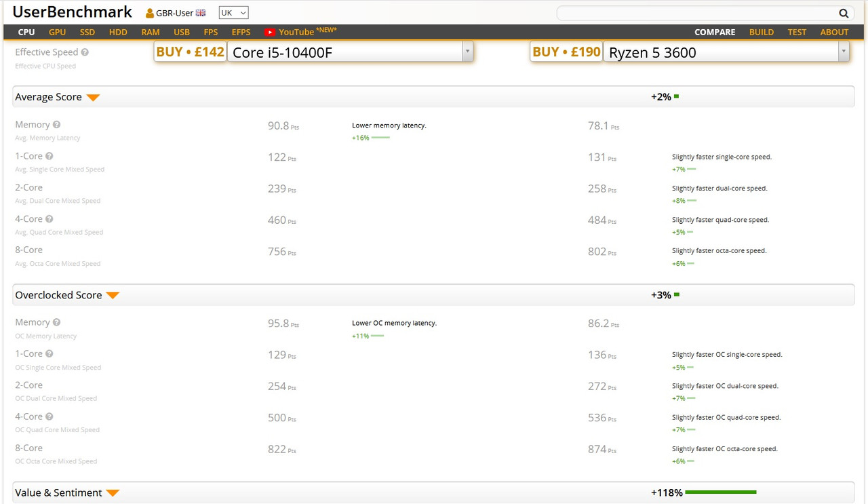Click the 874 Pts OC 8-Core value
The image size is (868, 504).
[x=602, y=449]
